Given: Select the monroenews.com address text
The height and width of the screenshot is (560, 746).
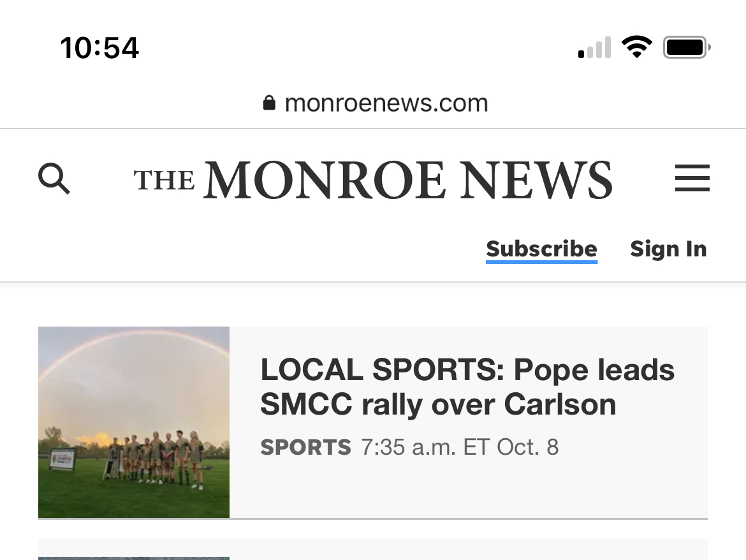Looking at the screenshot, I should (386, 103).
